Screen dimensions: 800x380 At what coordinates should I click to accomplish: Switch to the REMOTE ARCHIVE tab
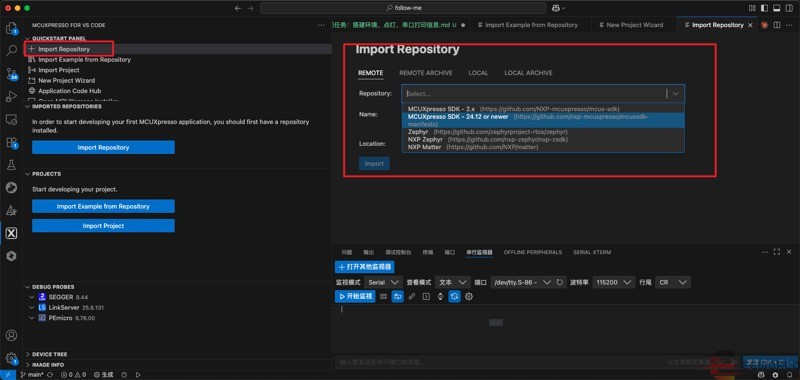pos(426,73)
